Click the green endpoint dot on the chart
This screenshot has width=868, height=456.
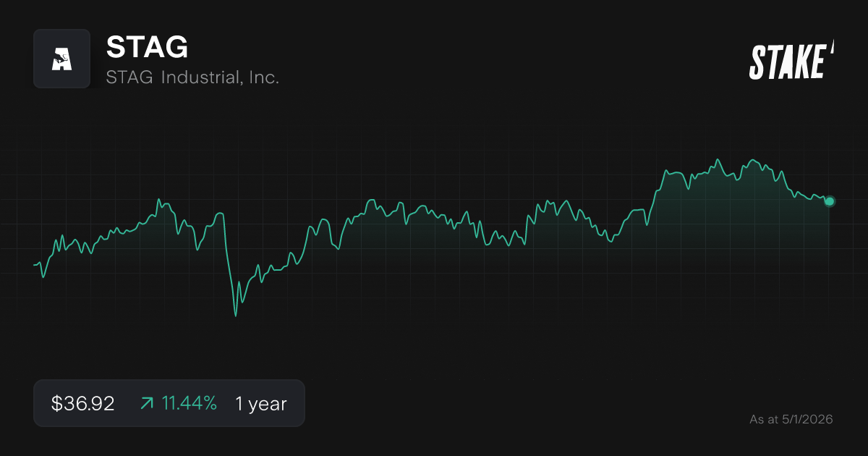829,201
